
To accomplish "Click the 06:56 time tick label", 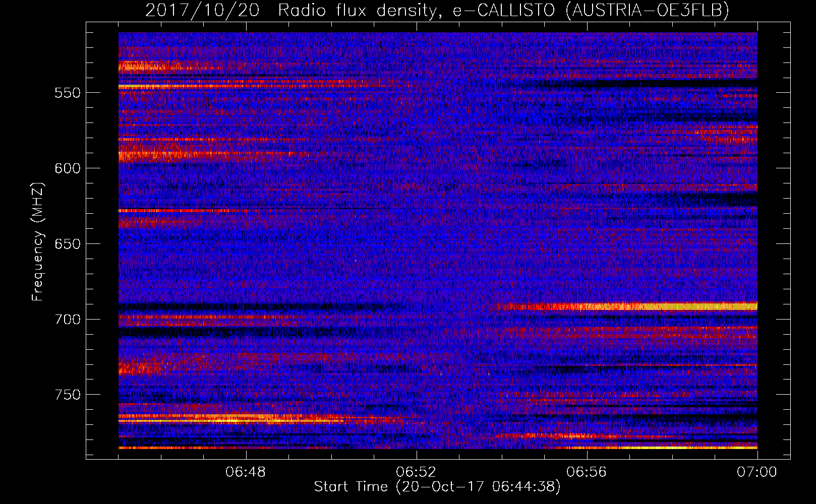I will pos(587,472).
